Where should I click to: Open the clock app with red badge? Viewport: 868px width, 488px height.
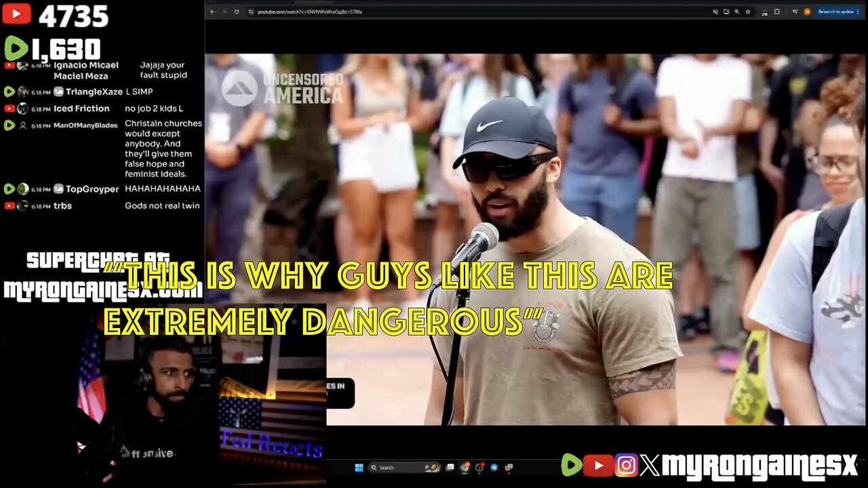click(479, 468)
